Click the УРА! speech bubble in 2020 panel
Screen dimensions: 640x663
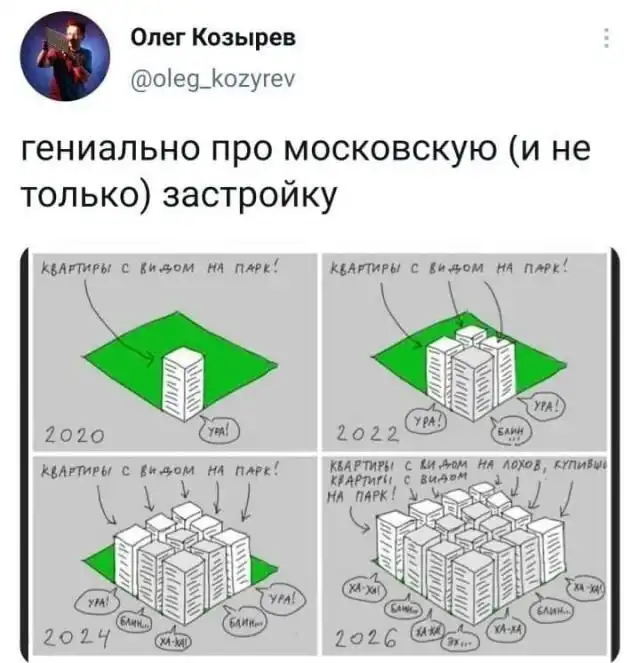tap(219, 431)
